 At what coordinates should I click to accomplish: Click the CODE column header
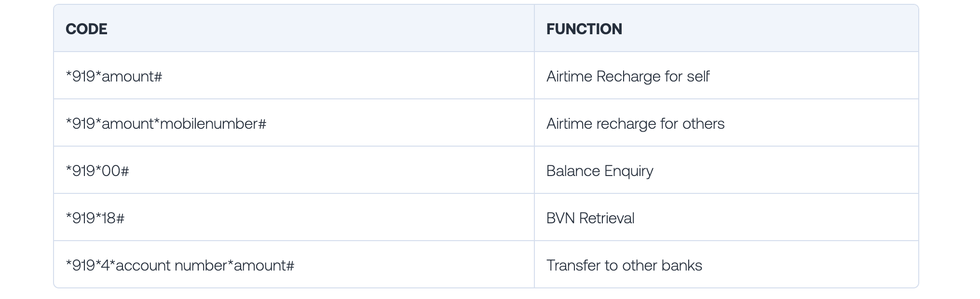(x=86, y=29)
